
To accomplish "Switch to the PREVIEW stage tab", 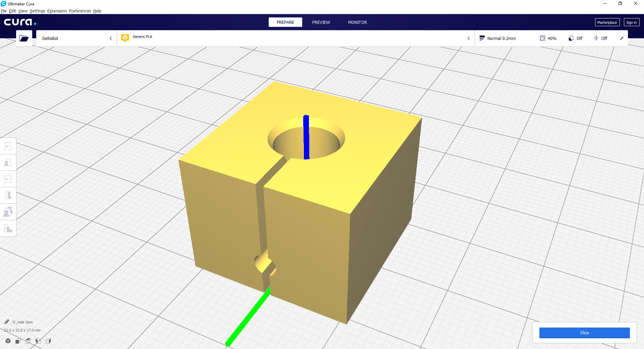I will click(321, 22).
